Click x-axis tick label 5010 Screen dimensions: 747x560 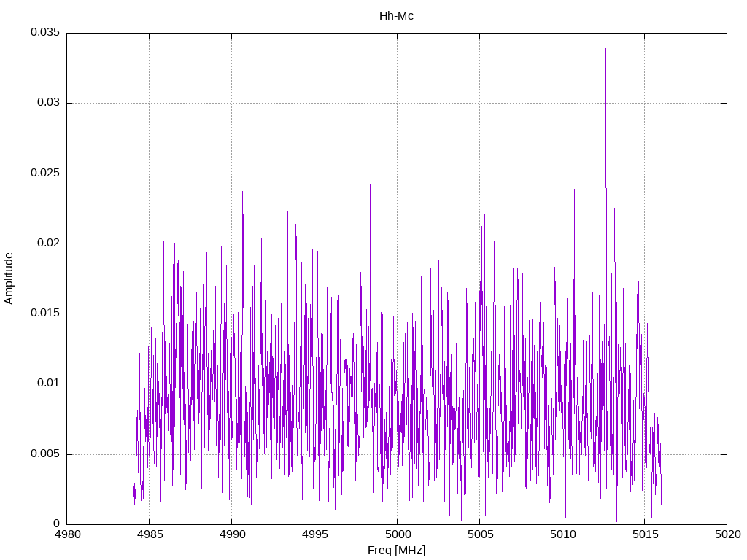click(x=562, y=534)
